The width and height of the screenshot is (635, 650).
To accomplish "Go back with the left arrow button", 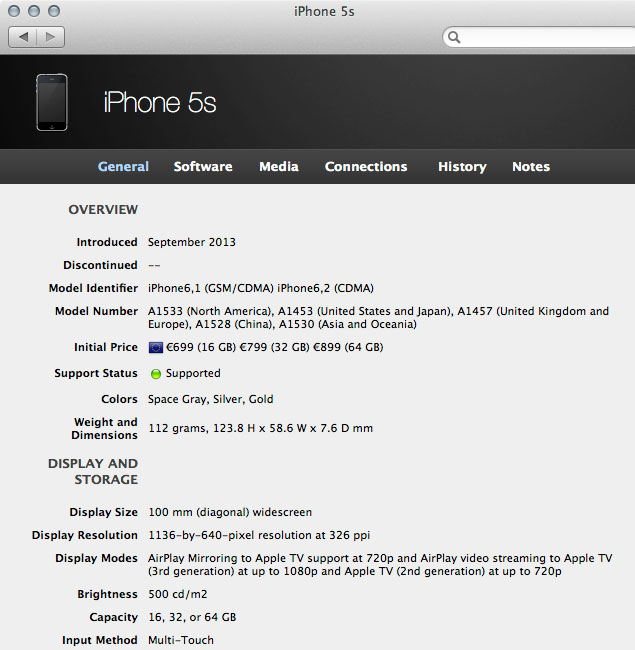I will point(23,37).
